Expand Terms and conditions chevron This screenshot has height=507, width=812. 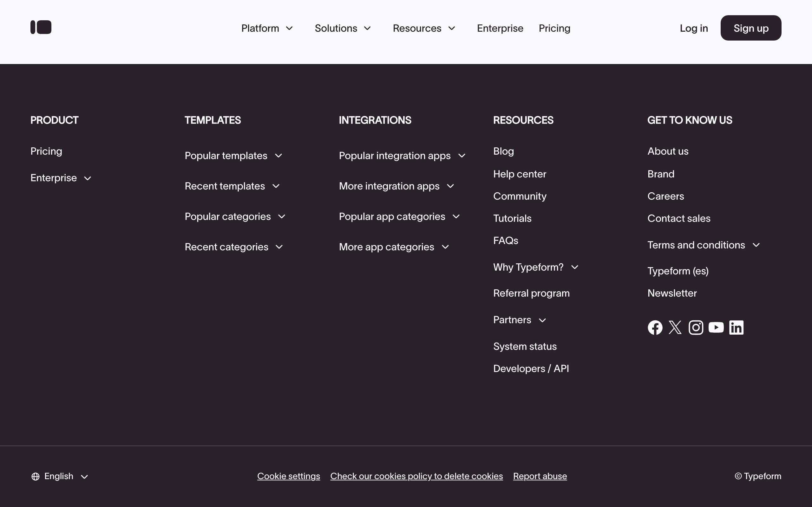point(756,245)
